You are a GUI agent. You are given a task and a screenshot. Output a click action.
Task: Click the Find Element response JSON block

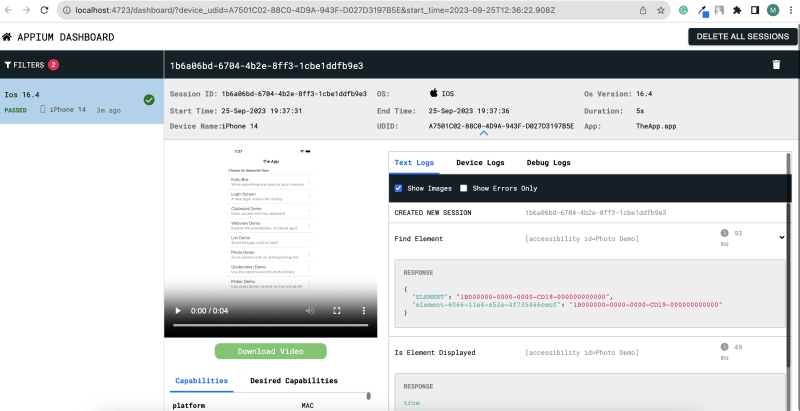point(589,293)
